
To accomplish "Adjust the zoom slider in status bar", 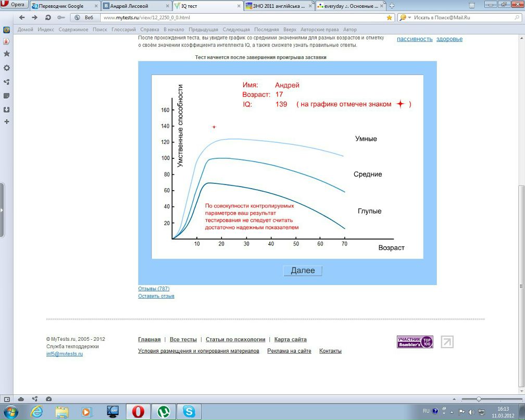I will [479, 399].
